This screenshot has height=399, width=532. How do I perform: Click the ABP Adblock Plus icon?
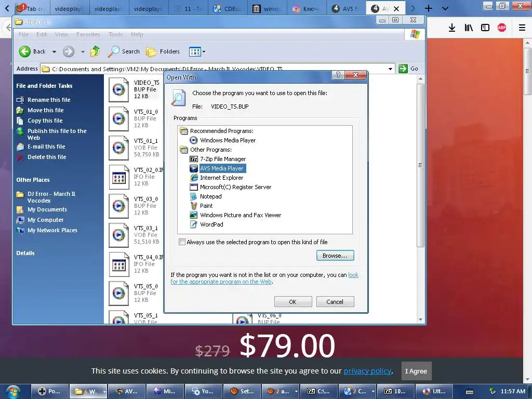coord(502,28)
